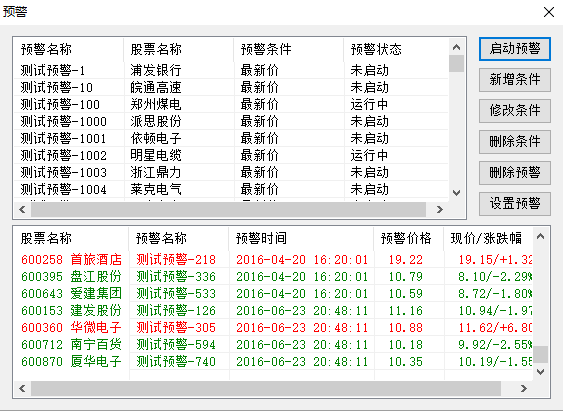This screenshot has width=563, height=411.
Task: Click the stock name 浦发银行
Action: [156, 70]
